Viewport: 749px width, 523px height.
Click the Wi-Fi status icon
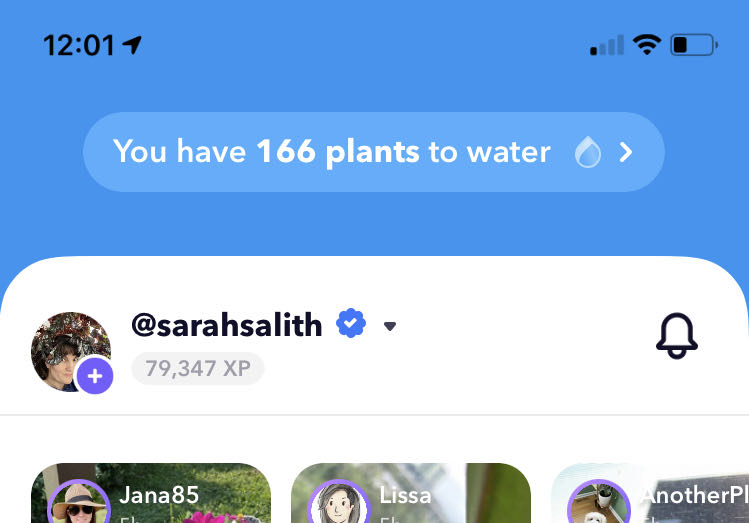click(647, 45)
